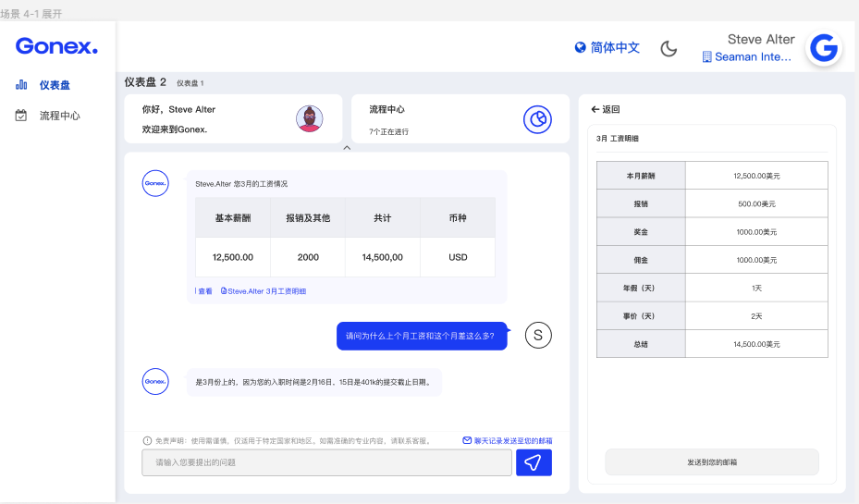Click the Gonex logo in the sidebar
This screenshot has width=859, height=504.
click(56, 46)
